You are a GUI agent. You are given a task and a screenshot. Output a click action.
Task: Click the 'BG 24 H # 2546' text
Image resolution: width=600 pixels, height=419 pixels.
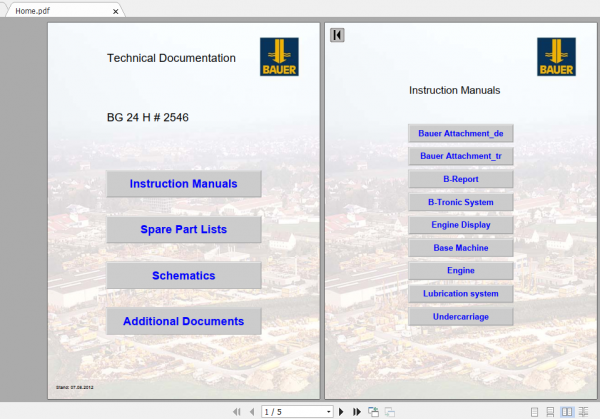(x=148, y=117)
